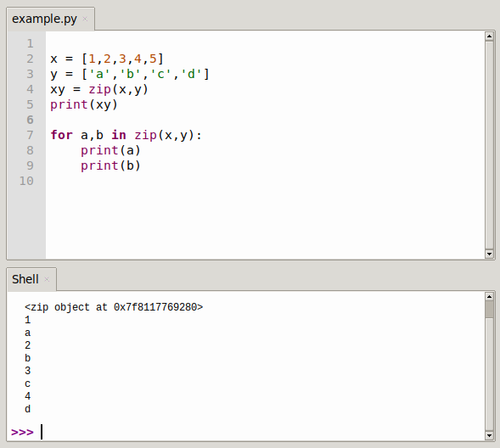Click Shell scrollbar up arrow
This screenshot has height=448, width=500.
tap(489, 296)
